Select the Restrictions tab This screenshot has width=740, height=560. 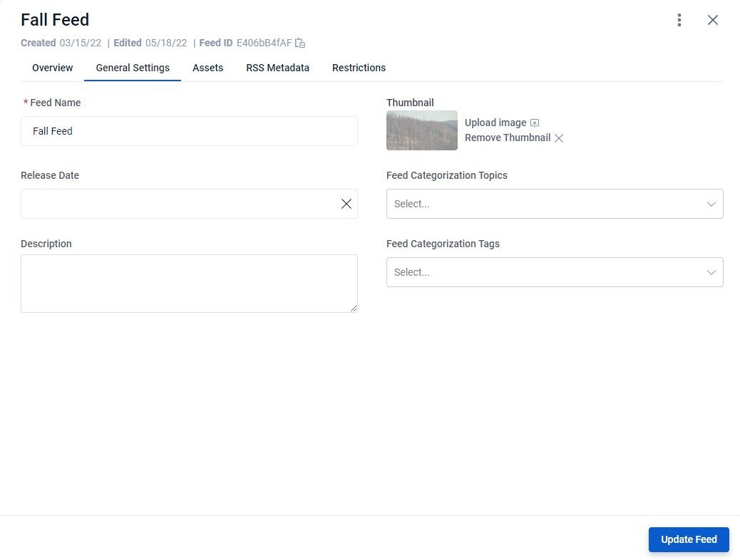coord(359,68)
